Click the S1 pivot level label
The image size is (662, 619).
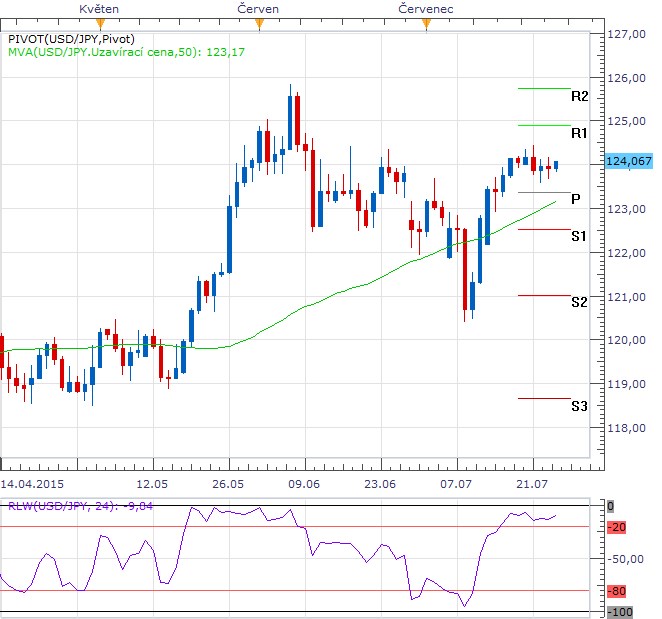tap(579, 236)
